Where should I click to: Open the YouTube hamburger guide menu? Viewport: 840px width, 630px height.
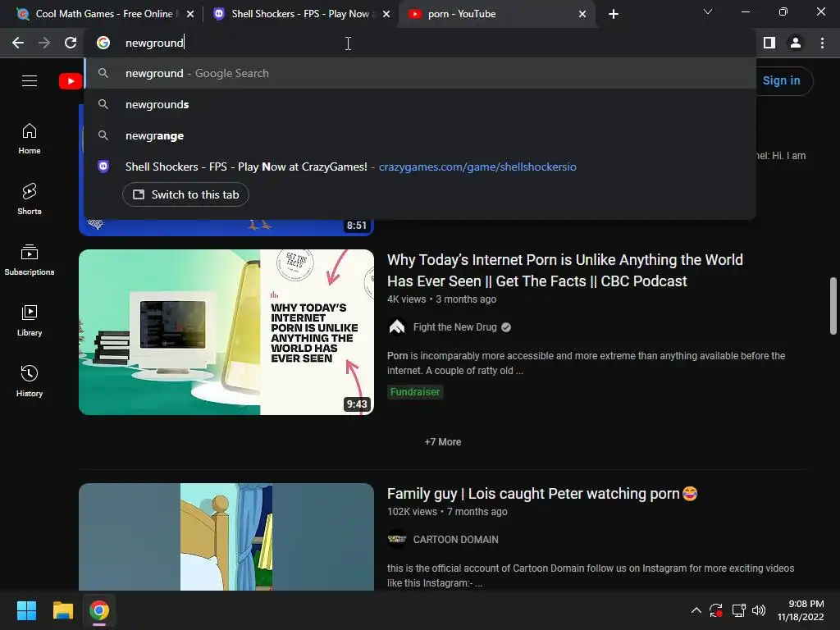30,81
